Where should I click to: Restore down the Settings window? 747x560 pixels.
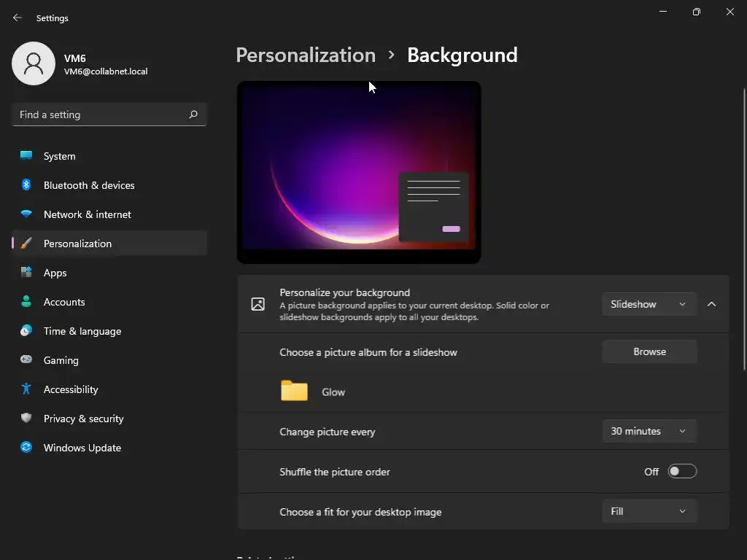click(x=696, y=12)
